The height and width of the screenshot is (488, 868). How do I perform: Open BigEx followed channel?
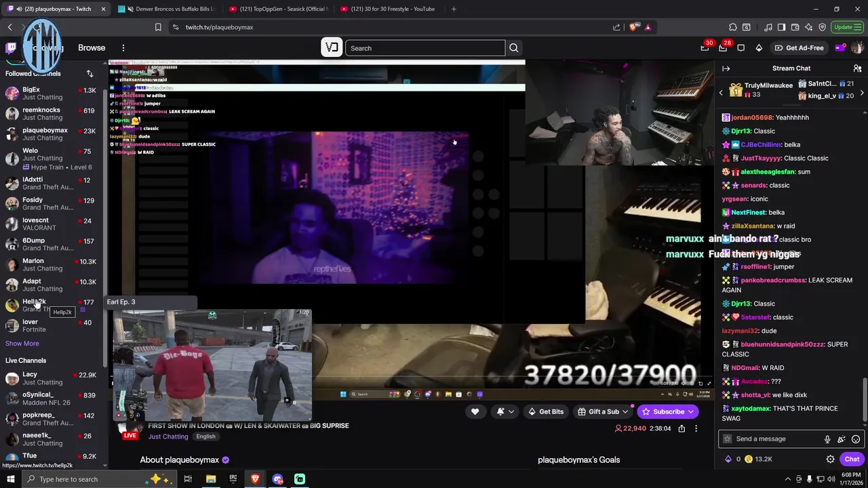(51, 94)
